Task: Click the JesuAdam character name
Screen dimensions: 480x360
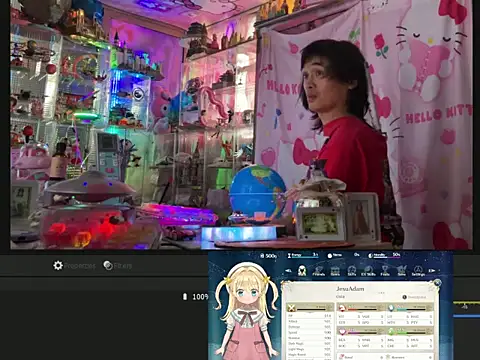Action: [350, 289]
